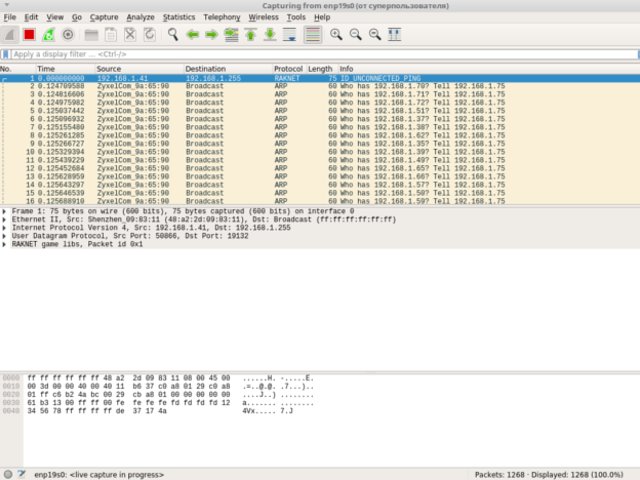Viewport: 640px width, 480px height.
Task: Close the capture file with the X icon
Action: pyautogui.click(x=130, y=35)
